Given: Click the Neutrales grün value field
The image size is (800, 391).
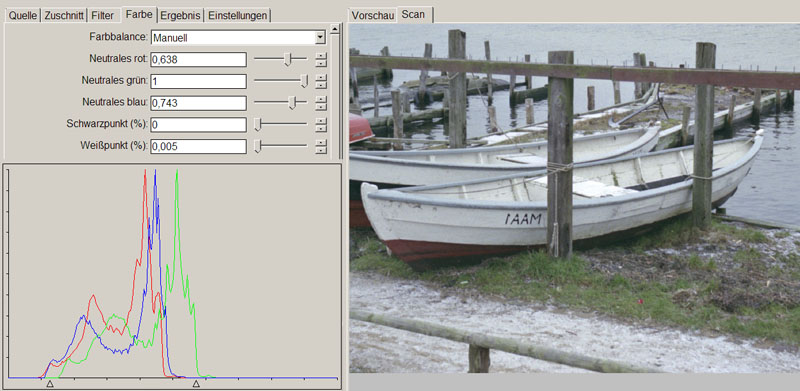Looking at the screenshot, I should [x=198, y=81].
